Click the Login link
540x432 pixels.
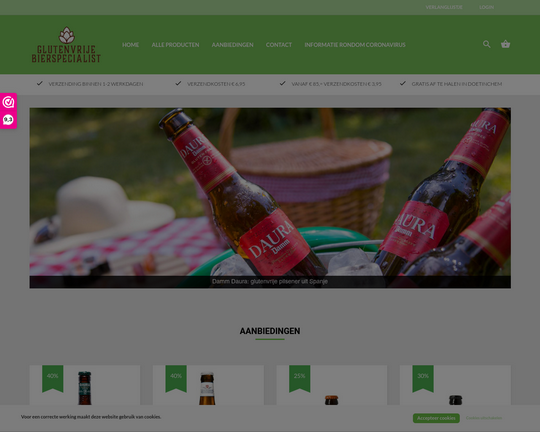click(x=486, y=7)
